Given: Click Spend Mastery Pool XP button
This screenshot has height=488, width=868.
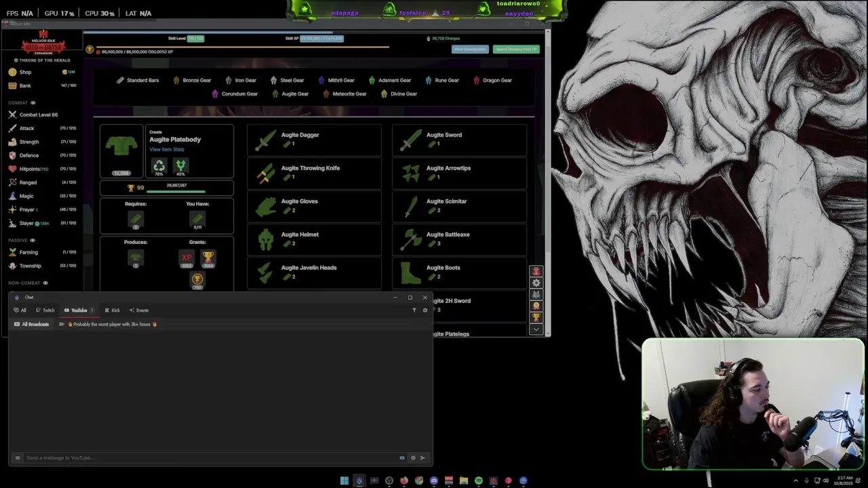Looking at the screenshot, I should 516,49.
